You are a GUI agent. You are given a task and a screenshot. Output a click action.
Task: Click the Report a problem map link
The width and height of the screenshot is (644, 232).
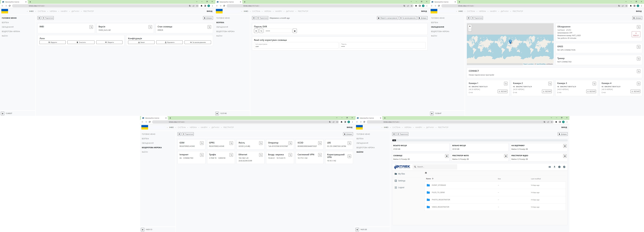(x=528, y=64)
